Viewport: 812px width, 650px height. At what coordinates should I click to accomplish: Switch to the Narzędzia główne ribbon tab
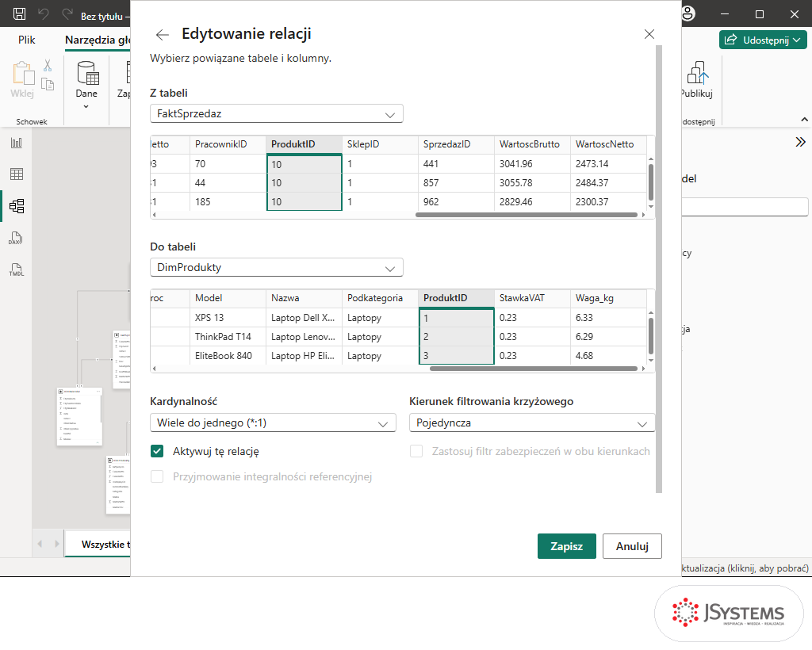click(x=98, y=40)
